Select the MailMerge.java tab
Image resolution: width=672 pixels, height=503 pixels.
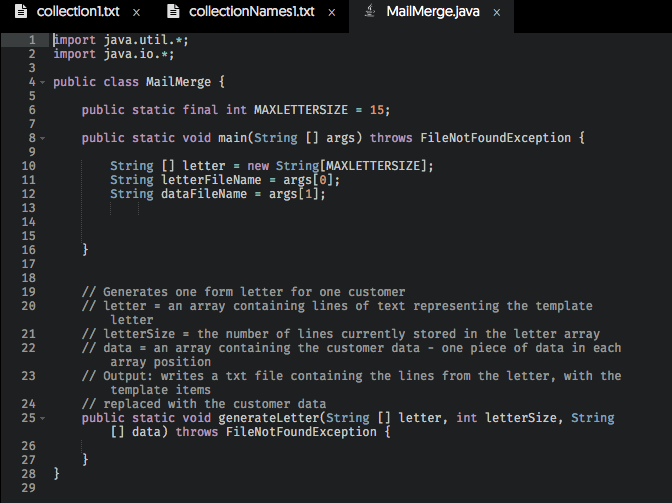click(x=433, y=12)
